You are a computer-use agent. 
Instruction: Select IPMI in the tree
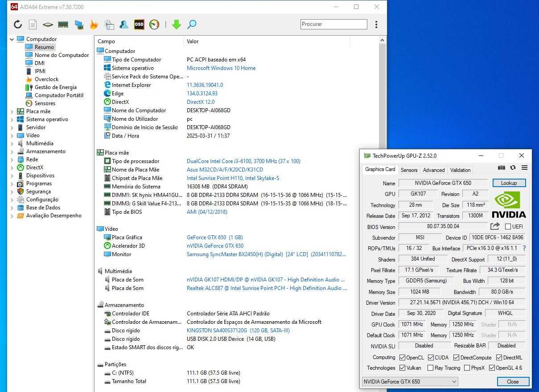pyautogui.click(x=40, y=71)
